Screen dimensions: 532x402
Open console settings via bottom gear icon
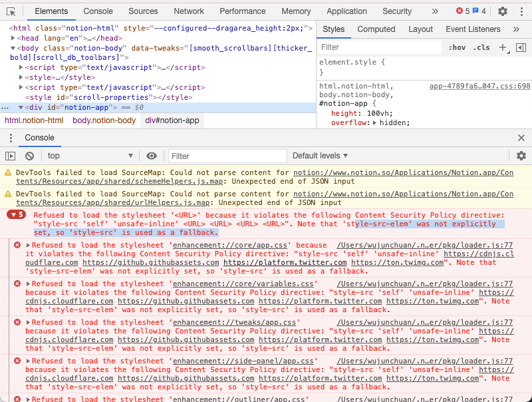coord(521,156)
